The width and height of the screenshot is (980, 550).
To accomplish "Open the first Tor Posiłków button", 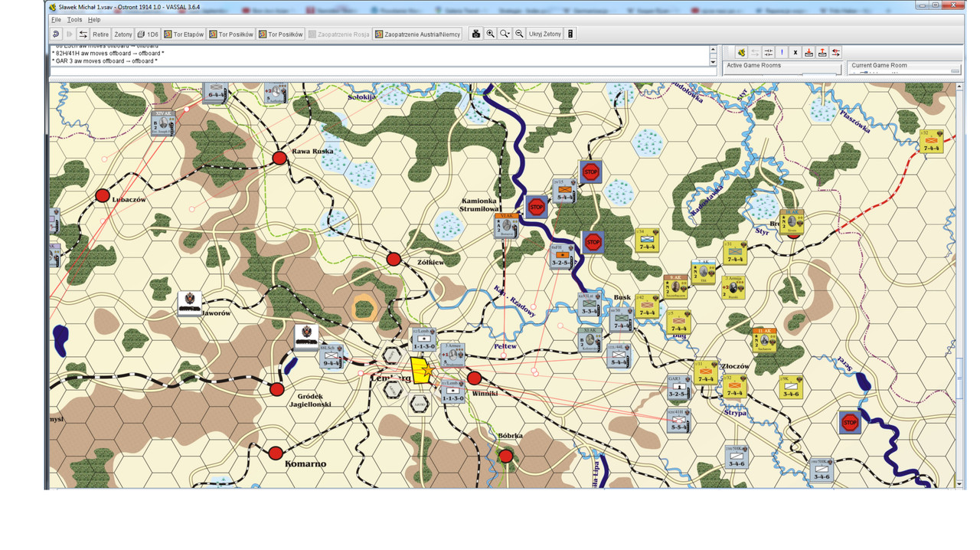I will 232,34.
